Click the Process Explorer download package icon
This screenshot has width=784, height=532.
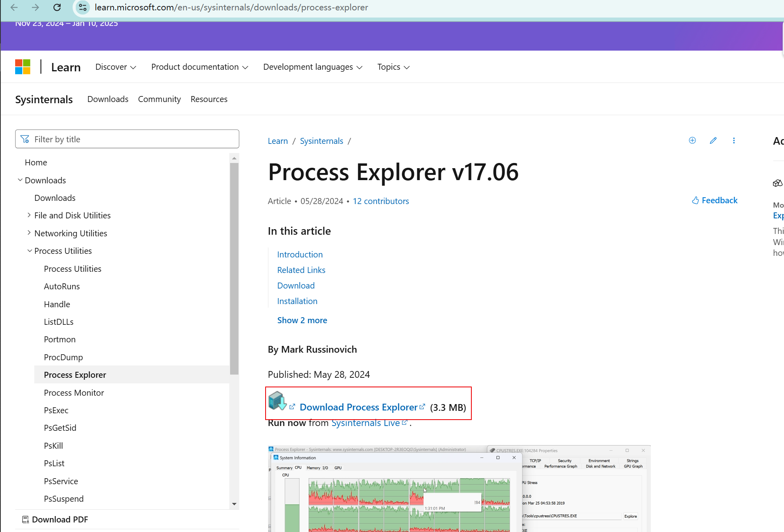click(278, 401)
